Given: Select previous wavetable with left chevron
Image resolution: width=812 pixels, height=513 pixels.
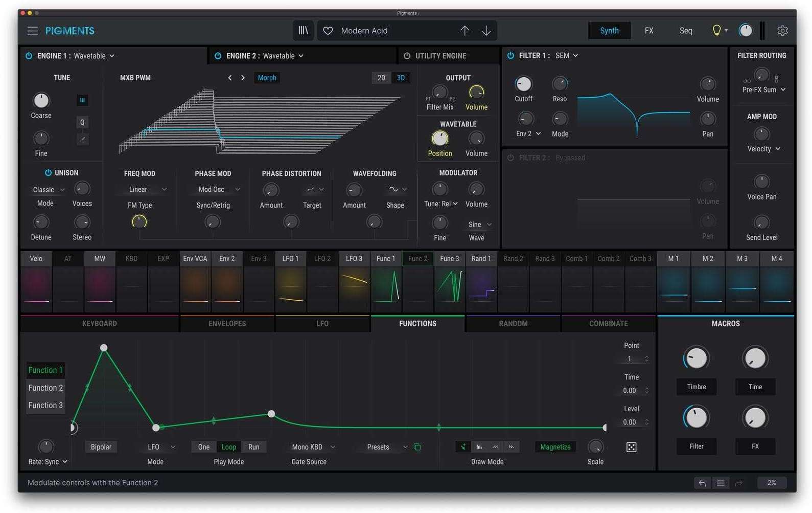Looking at the screenshot, I should (230, 78).
